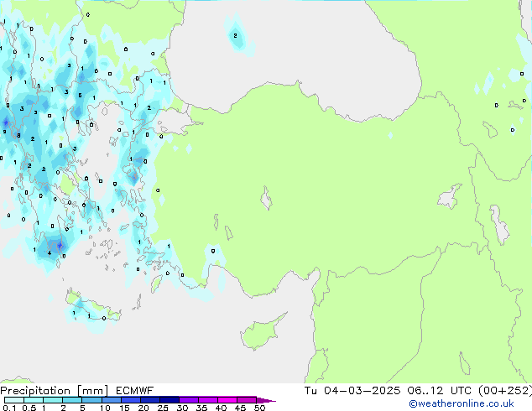Click the 0.1–0.5 mm legend color swatch
Image resolution: width=532 pixels, height=411 pixels.
[14, 400]
